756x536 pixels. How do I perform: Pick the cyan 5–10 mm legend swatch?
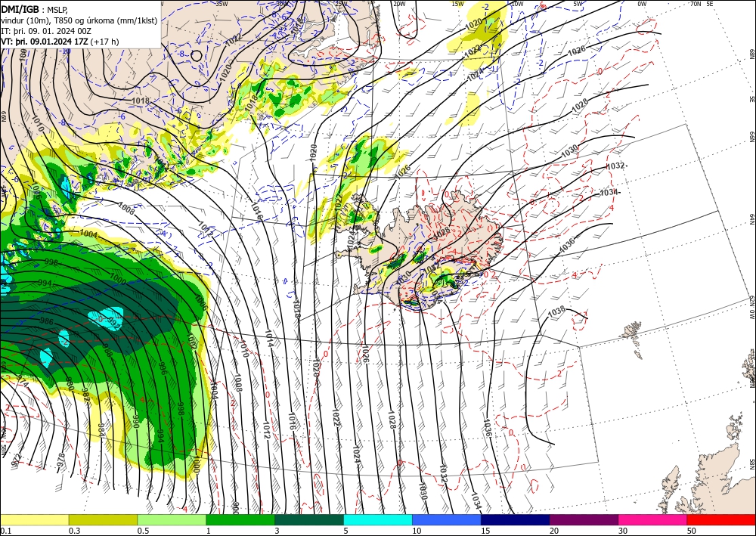tap(378, 519)
